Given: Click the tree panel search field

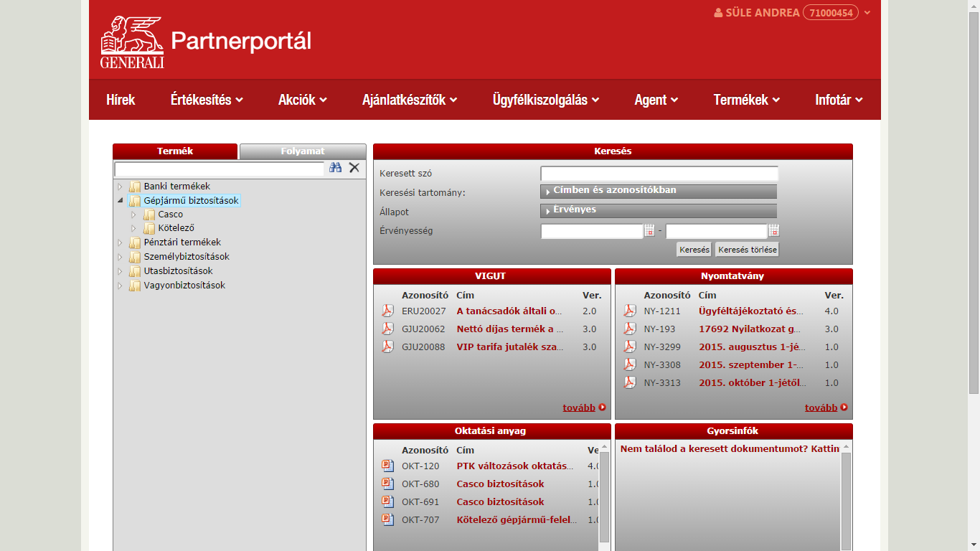Looking at the screenshot, I should [x=220, y=169].
